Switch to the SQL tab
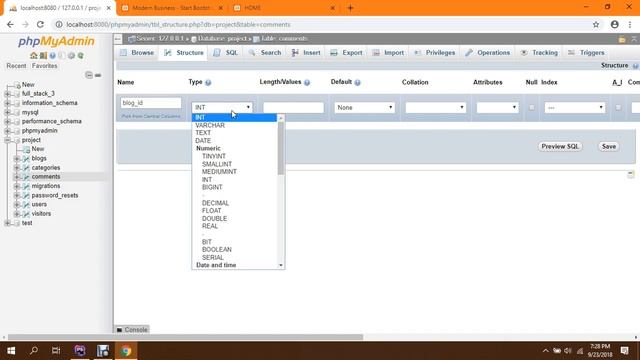The height and width of the screenshot is (360, 640). coord(226,53)
